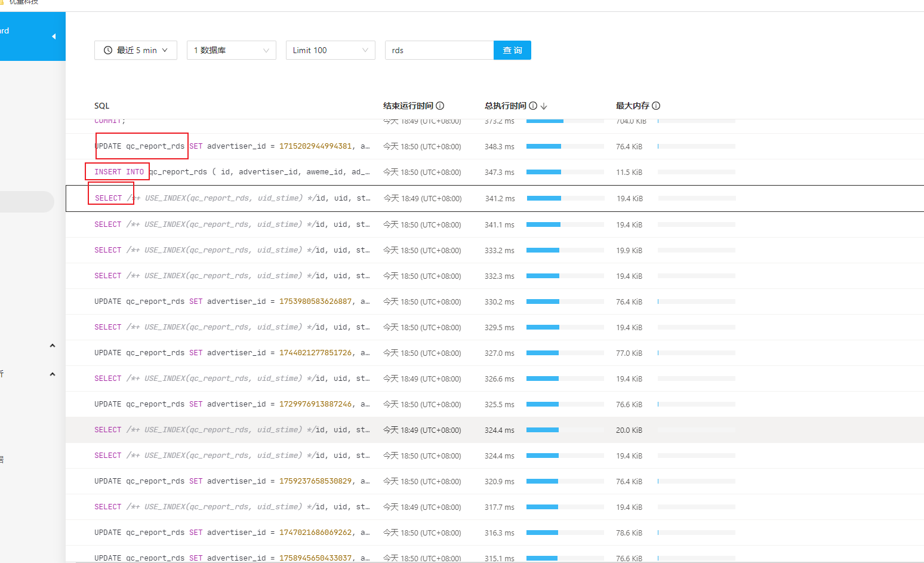924x563 pixels.
Task: Select the SELECT row taking 341.2 ms
Action: pyautogui.click(x=495, y=198)
